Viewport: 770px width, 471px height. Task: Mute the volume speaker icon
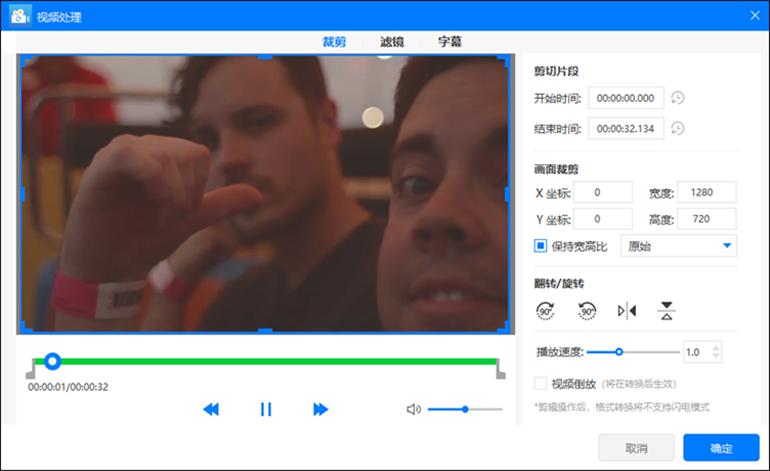pyautogui.click(x=413, y=409)
